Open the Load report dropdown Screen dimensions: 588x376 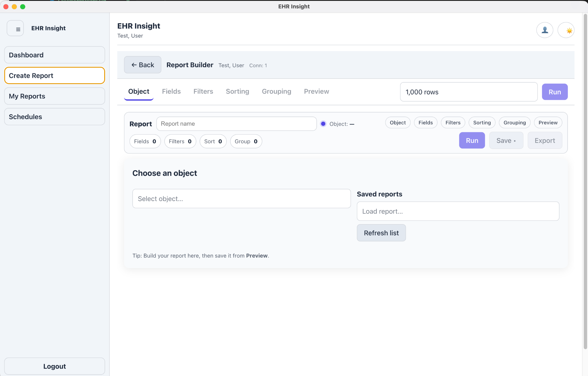pyautogui.click(x=458, y=211)
